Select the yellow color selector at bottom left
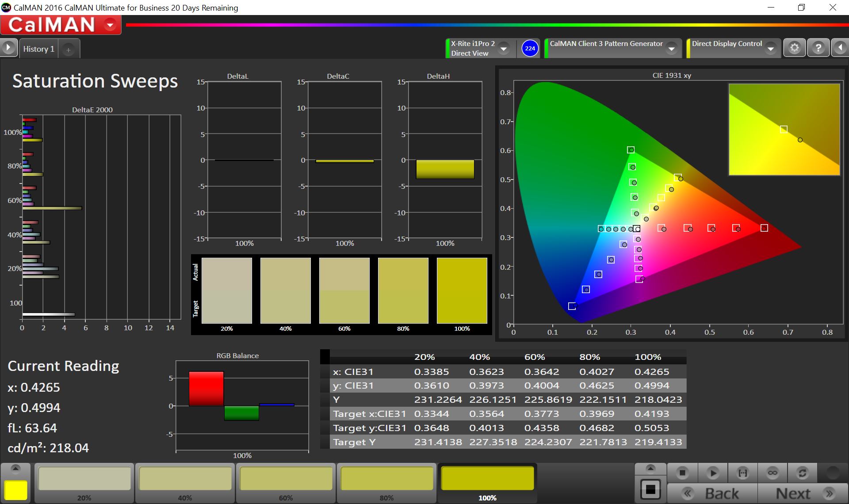The width and height of the screenshot is (849, 504). click(16, 490)
